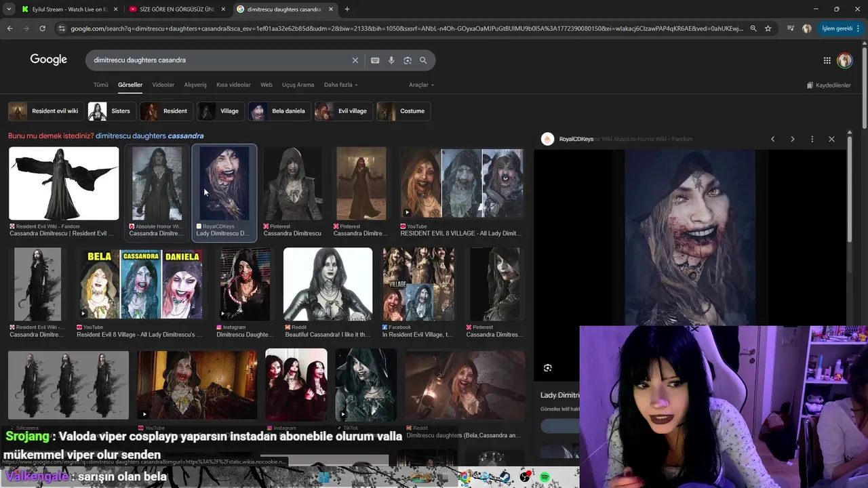Click the browser address bar URL
The image size is (868, 488).
click(x=407, y=28)
